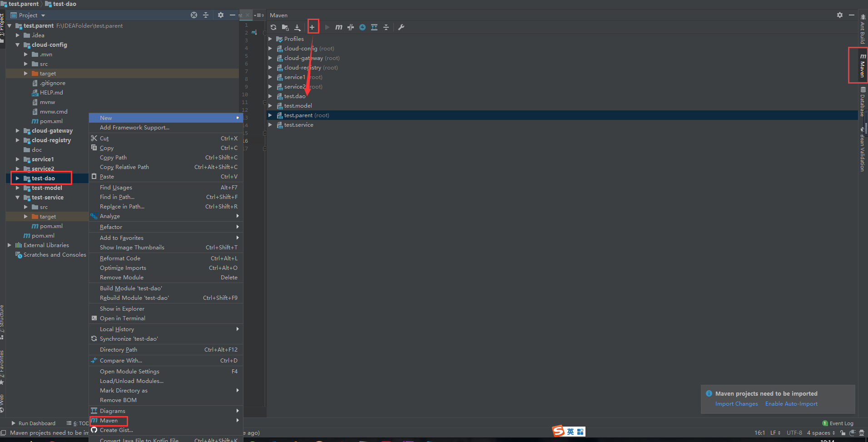This screenshot has height=442, width=868.
Task: Open Event Log in status bar
Action: 838,423
